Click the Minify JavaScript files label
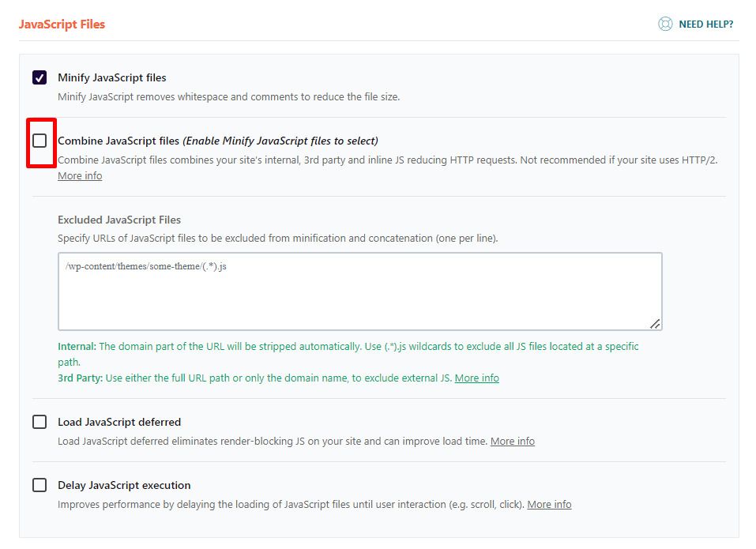This screenshot has width=756, height=549. point(111,77)
